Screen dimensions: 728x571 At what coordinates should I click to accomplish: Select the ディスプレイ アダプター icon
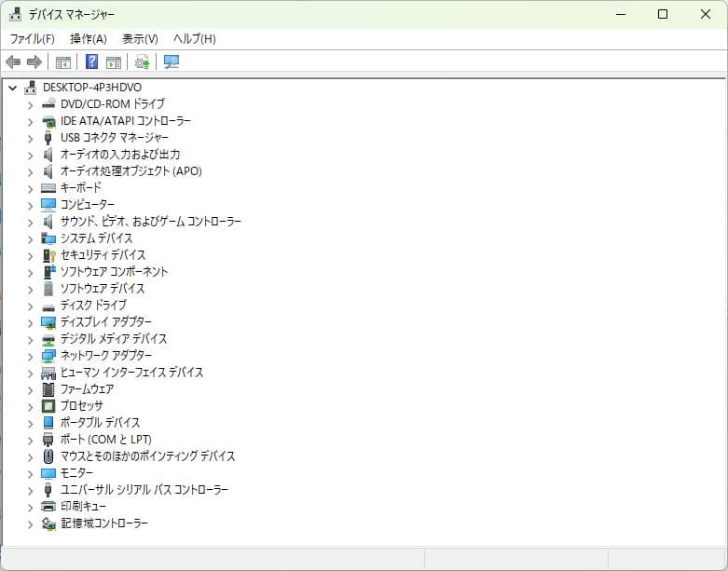pyautogui.click(x=48, y=322)
